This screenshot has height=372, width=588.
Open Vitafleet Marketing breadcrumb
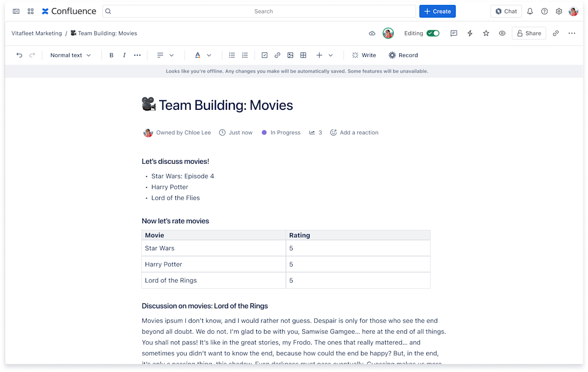click(37, 33)
